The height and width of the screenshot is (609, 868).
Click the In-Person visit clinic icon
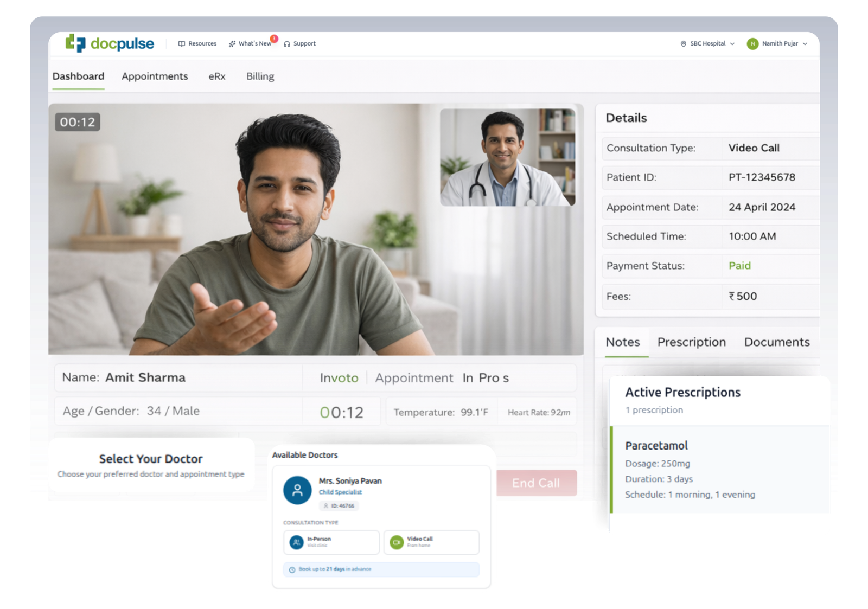pos(296,542)
